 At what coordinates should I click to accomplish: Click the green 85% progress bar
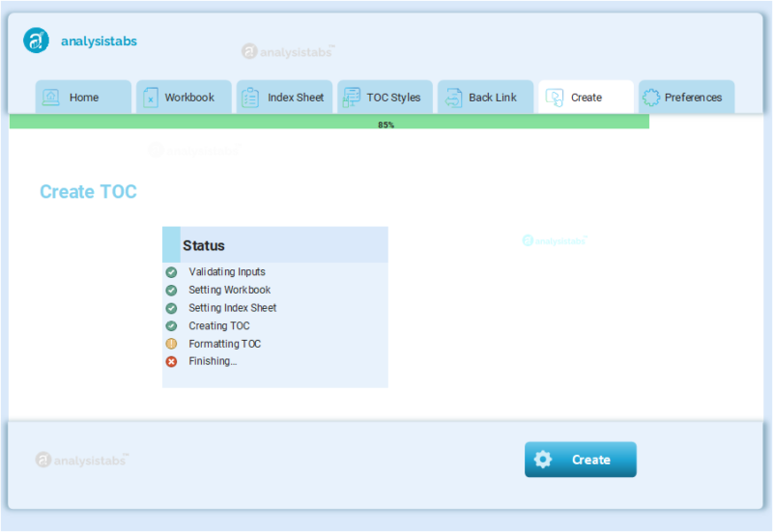[329, 123]
